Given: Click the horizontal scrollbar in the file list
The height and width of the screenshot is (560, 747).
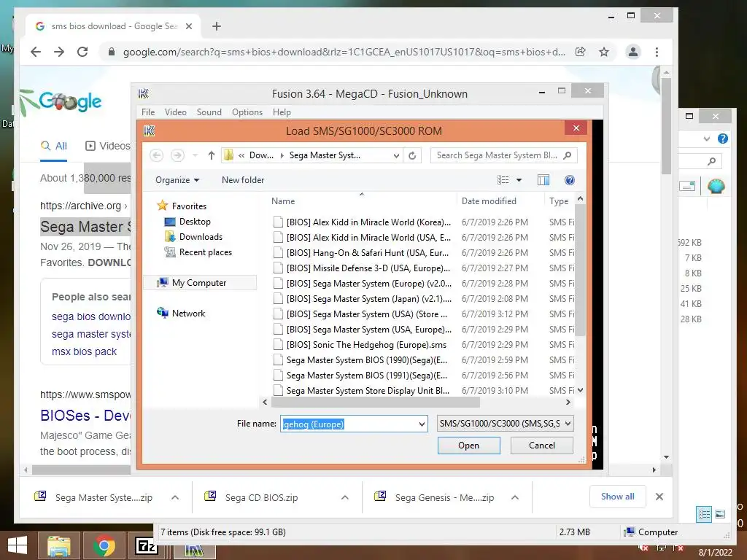Looking at the screenshot, I should click(376, 402).
